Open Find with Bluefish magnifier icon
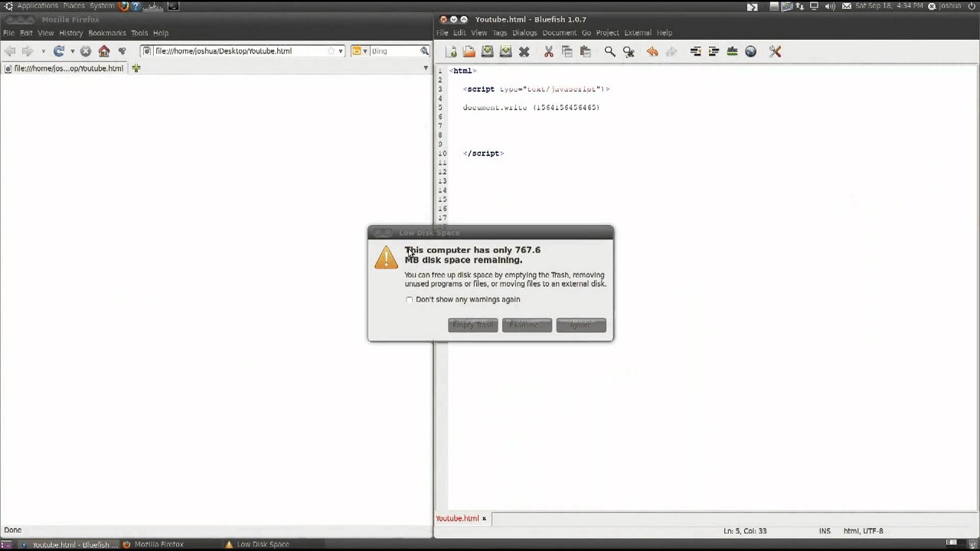The image size is (980, 551). pyautogui.click(x=609, y=51)
